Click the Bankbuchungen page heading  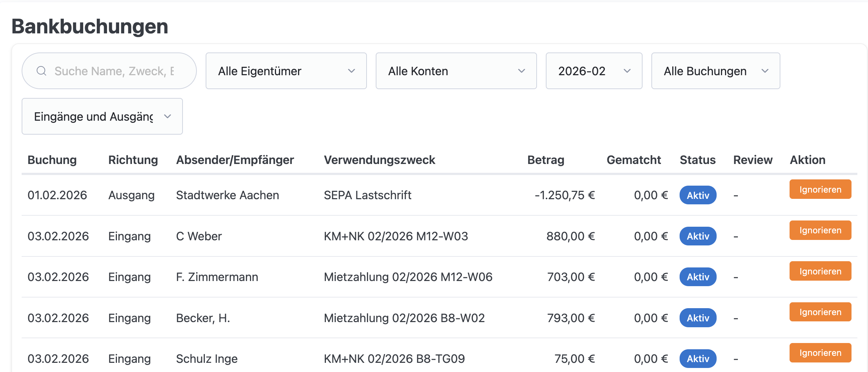90,26
